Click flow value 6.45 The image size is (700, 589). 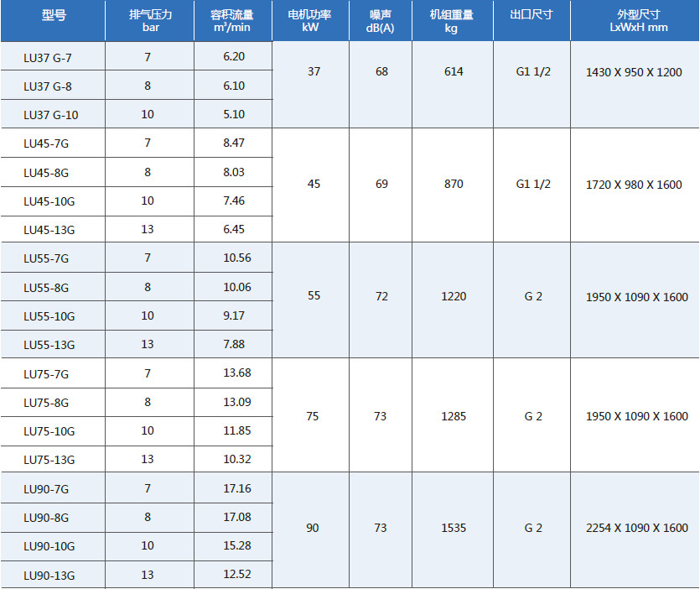234,229
